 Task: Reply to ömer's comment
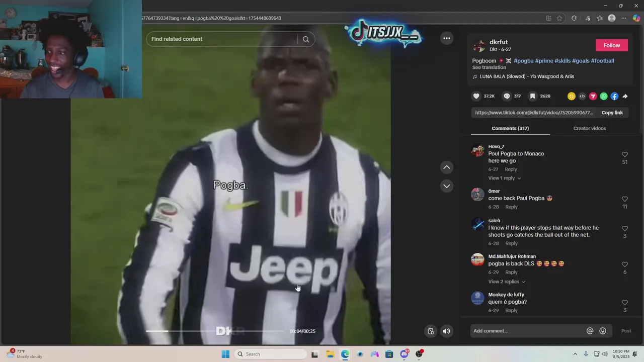click(511, 207)
